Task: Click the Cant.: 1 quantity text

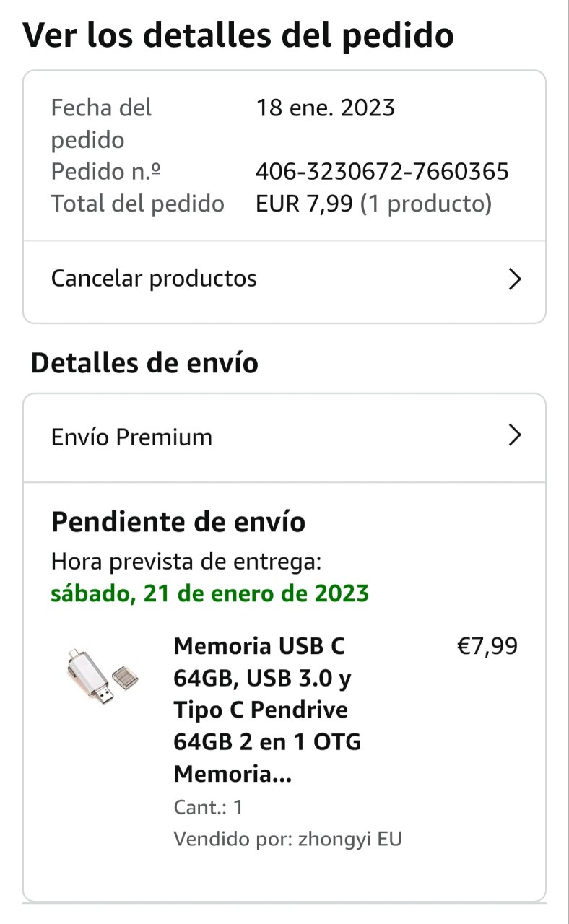Action: click(x=209, y=806)
